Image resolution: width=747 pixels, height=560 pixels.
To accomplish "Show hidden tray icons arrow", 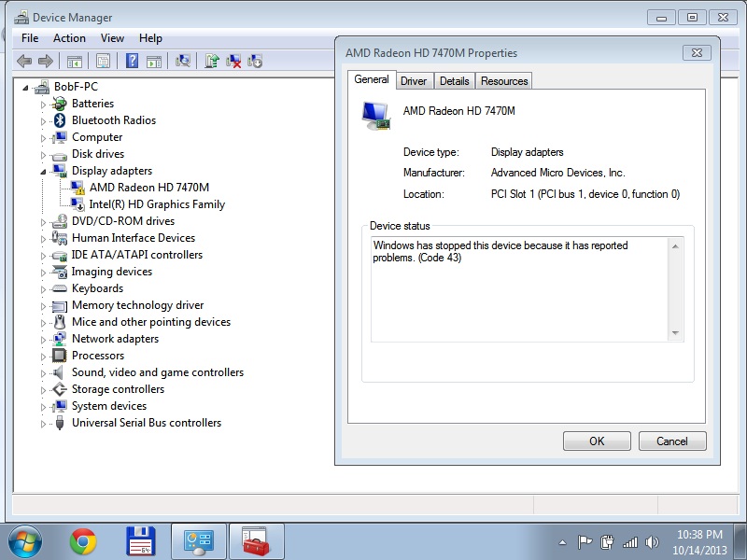I will click(x=563, y=542).
